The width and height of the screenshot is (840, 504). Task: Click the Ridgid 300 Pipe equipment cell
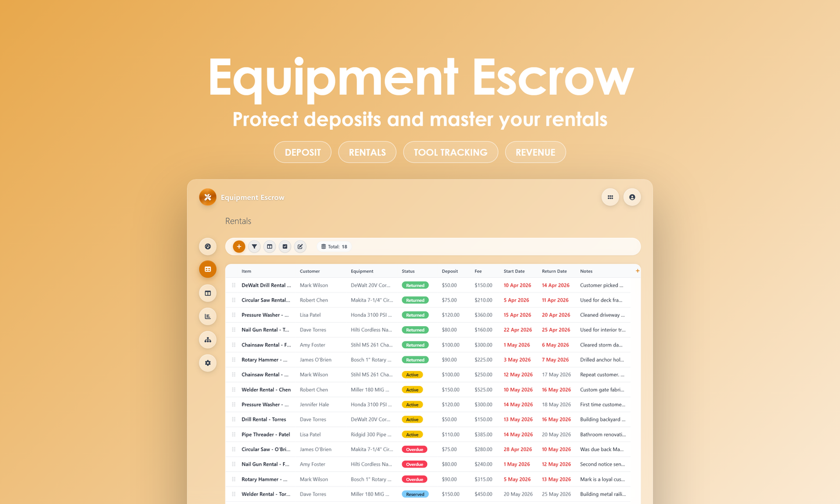[371, 434]
